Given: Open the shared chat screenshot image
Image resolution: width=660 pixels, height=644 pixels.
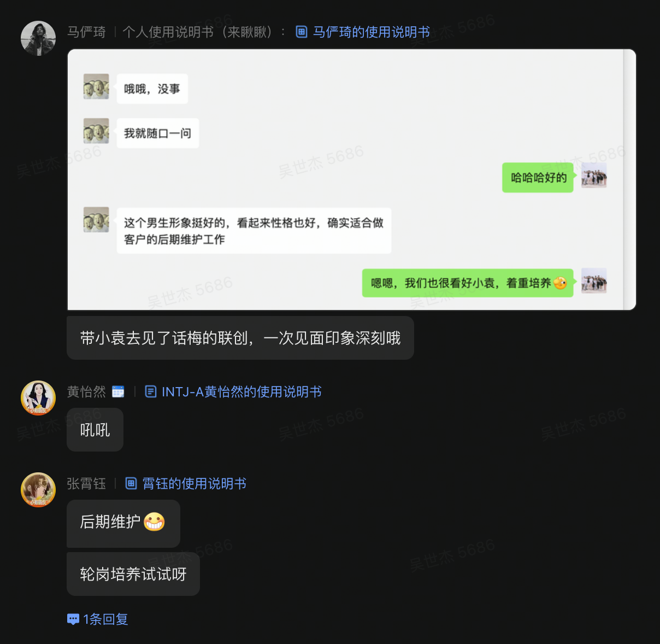Looking at the screenshot, I should (352, 180).
